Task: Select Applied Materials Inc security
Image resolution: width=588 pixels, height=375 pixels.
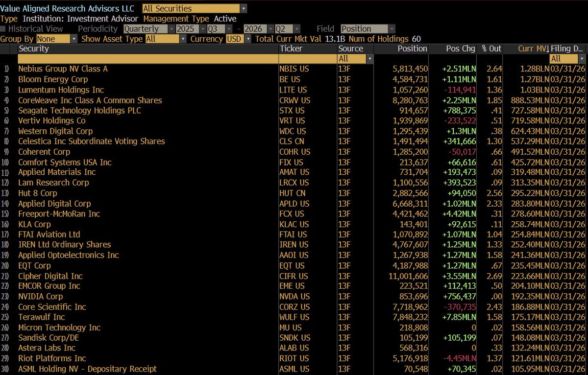Action: point(57,172)
